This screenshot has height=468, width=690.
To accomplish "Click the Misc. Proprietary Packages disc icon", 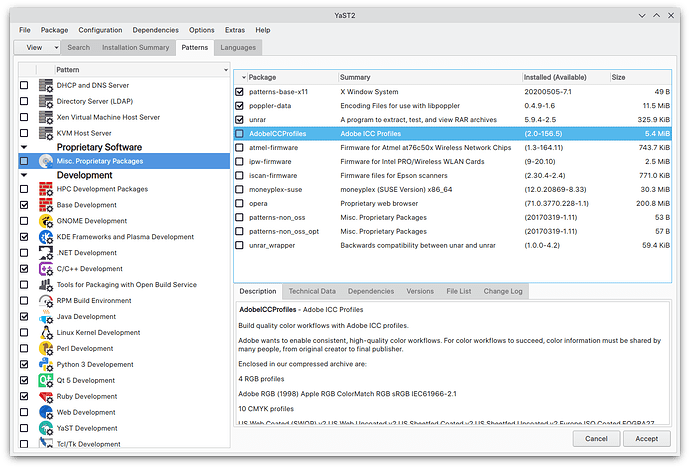I will [x=46, y=161].
